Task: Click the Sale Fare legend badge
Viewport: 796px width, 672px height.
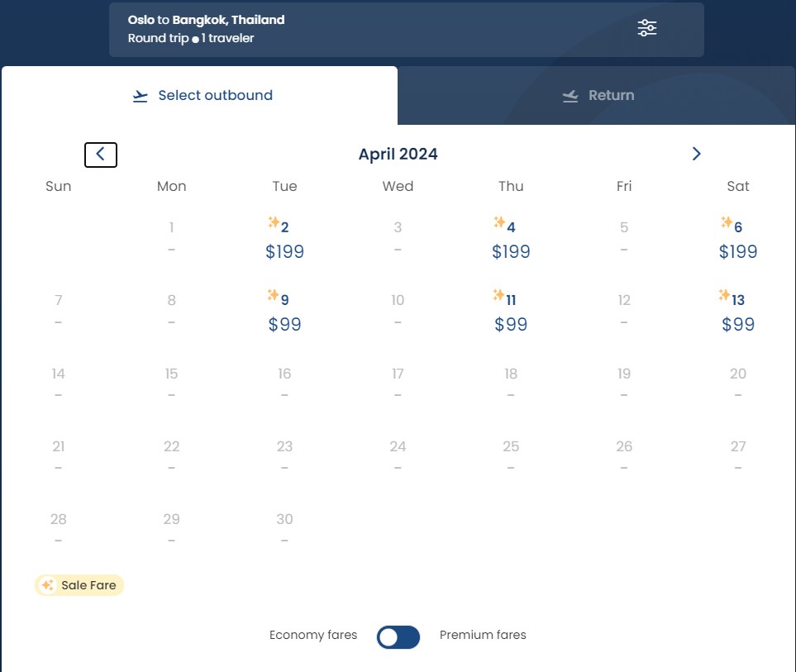Action: click(x=79, y=585)
